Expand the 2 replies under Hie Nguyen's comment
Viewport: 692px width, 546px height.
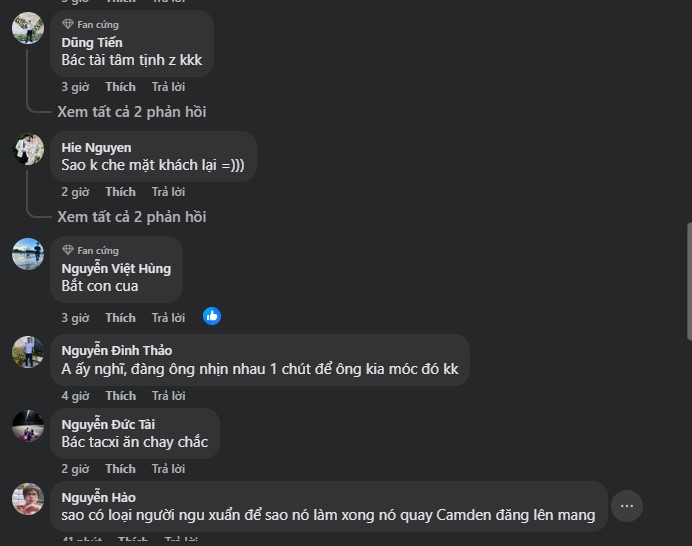(132, 217)
